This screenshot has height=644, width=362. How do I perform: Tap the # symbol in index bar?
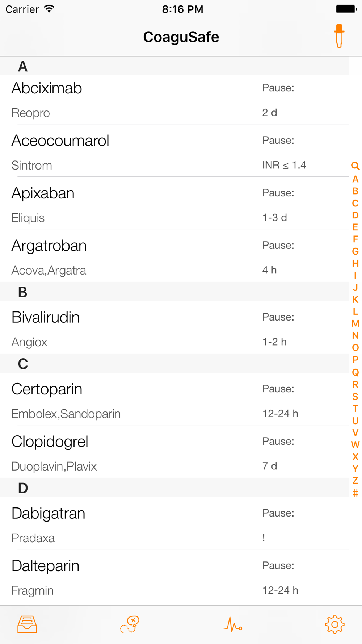(x=355, y=493)
